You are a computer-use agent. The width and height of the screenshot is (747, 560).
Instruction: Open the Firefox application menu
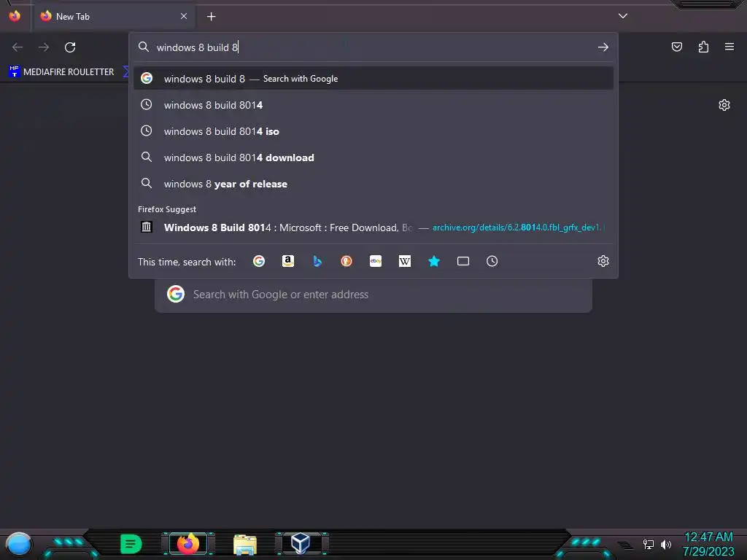(x=729, y=47)
